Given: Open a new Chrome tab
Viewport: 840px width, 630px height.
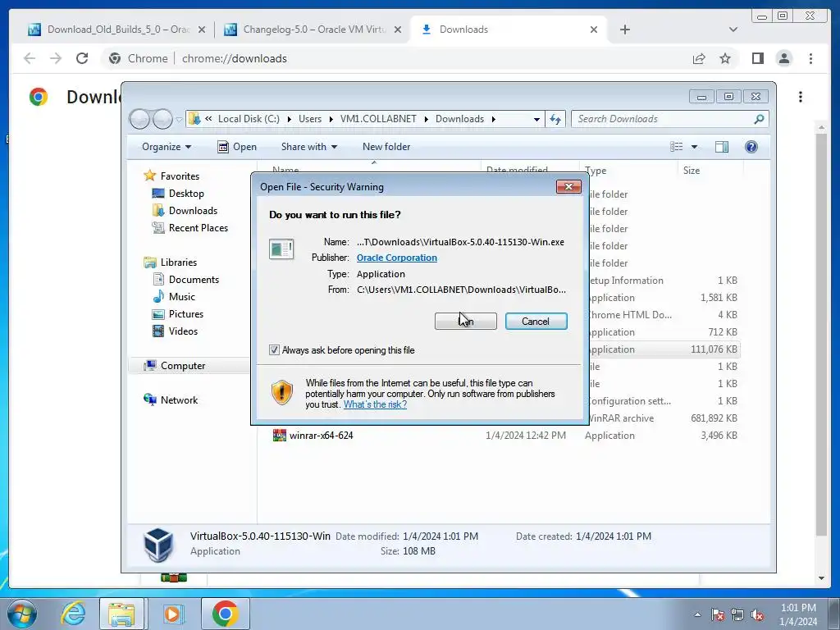Looking at the screenshot, I should tap(624, 30).
